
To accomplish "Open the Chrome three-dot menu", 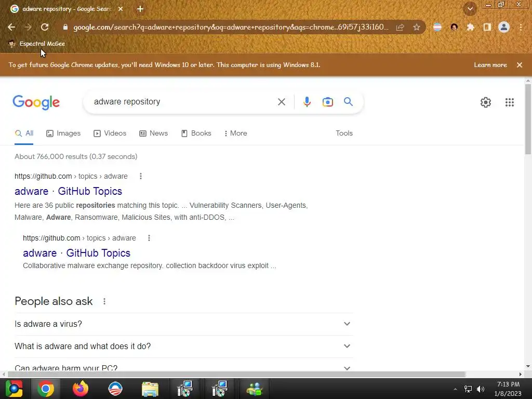I will (x=521, y=27).
